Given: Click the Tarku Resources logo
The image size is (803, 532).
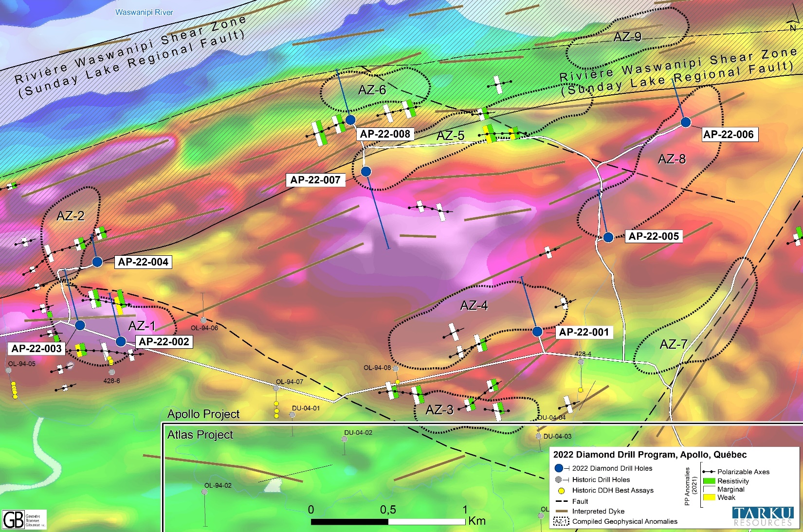Looking at the screenshot, I should pyautogui.click(x=763, y=516).
